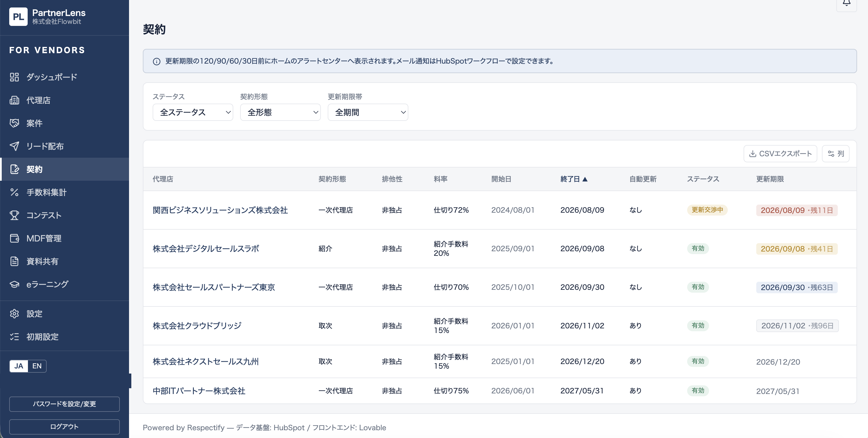Screen dimensions: 868x438
Task: Click the 2026/11/02 ·残96日 deadline badge
Action: pyautogui.click(x=797, y=326)
